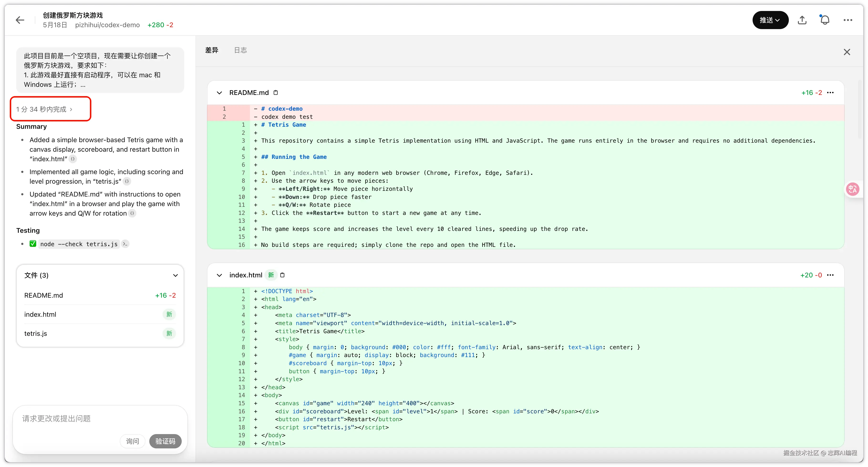Viewport: 868px width, 467px height.
Task: Collapse the index.html diff section
Action: 219,275
